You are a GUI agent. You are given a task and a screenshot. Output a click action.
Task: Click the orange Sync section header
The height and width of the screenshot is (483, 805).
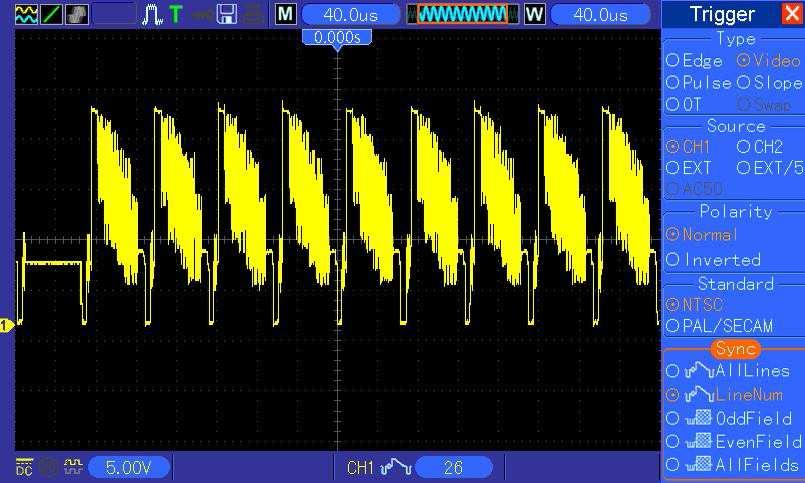pos(736,349)
